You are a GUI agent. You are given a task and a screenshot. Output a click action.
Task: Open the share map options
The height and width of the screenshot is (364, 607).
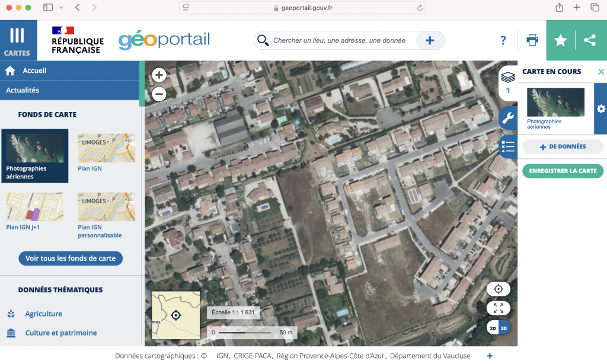(590, 40)
